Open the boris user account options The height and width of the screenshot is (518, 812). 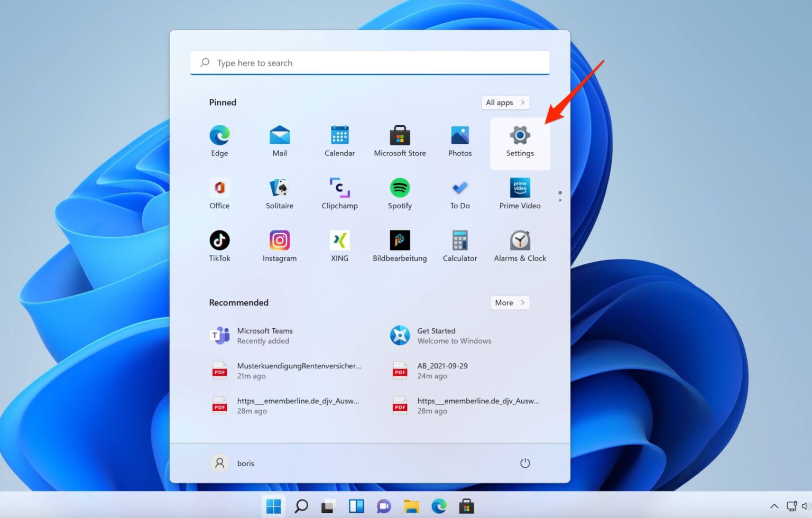[x=234, y=462]
